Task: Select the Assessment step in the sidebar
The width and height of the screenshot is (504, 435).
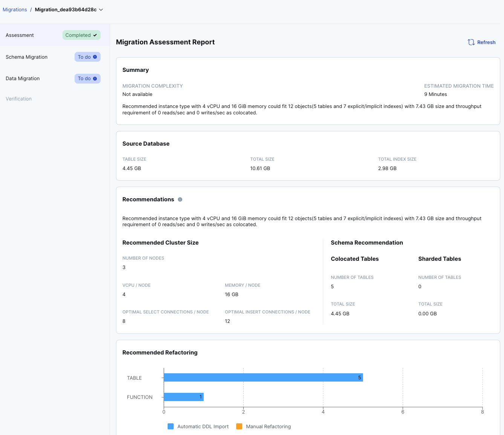Action: click(x=20, y=35)
